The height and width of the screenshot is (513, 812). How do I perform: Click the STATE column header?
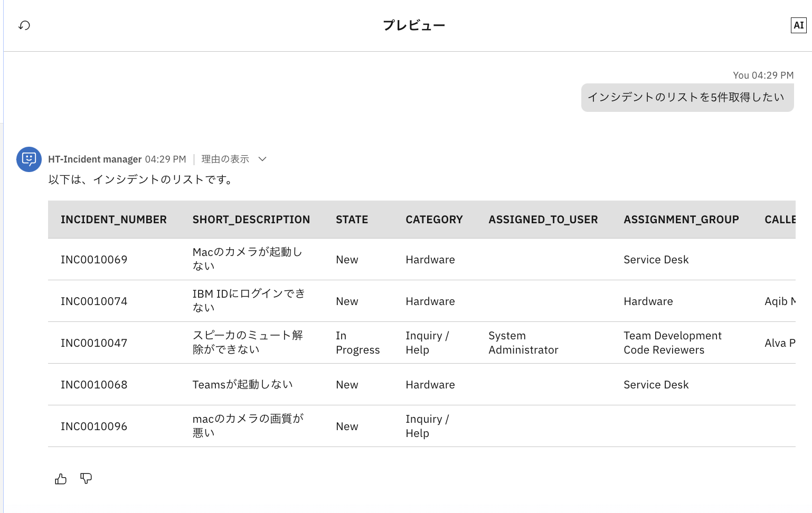(x=352, y=220)
